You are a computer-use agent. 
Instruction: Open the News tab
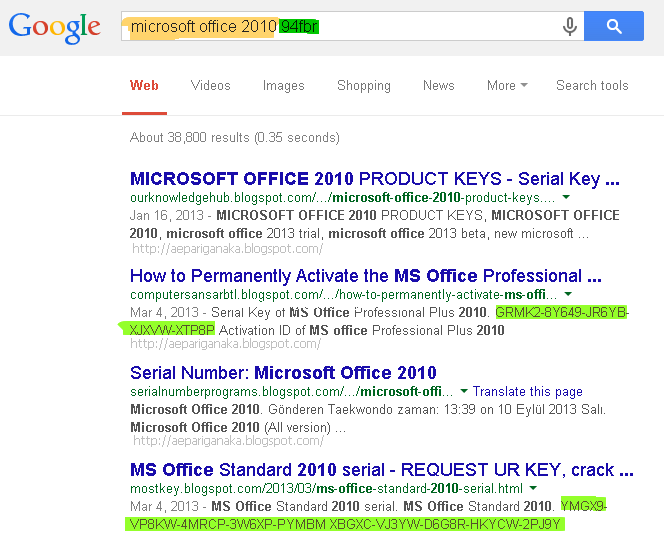coord(439,86)
